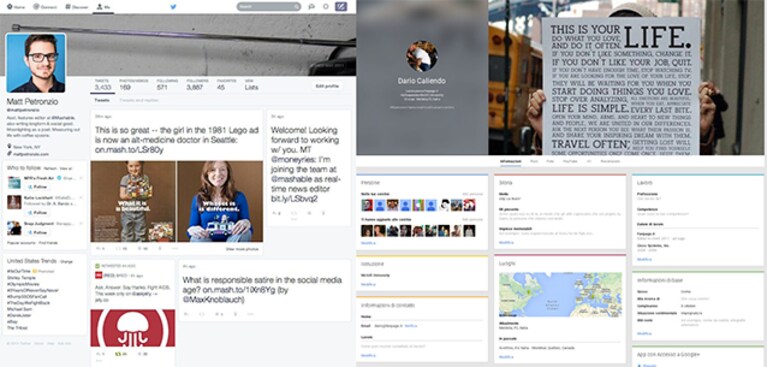Open the Luoghi map thumbnail

pos(560,295)
